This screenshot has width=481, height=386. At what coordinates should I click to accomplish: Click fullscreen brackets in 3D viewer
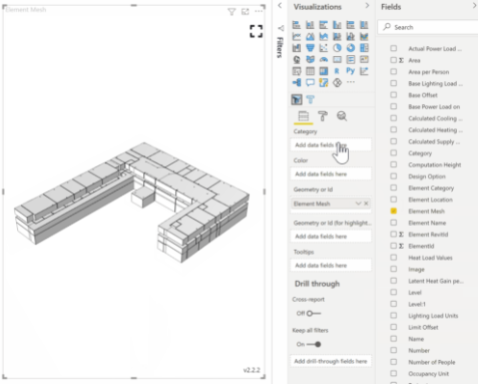coord(256,31)
